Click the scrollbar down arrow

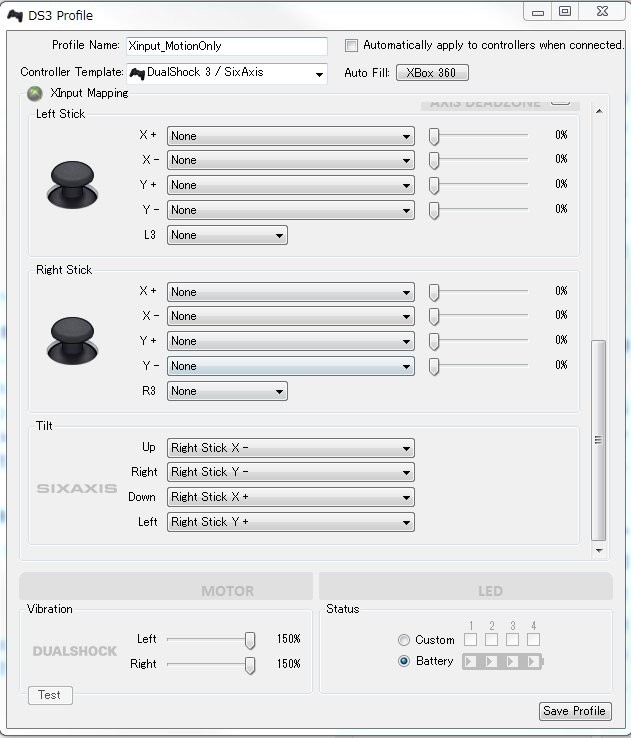click(599, 550)
